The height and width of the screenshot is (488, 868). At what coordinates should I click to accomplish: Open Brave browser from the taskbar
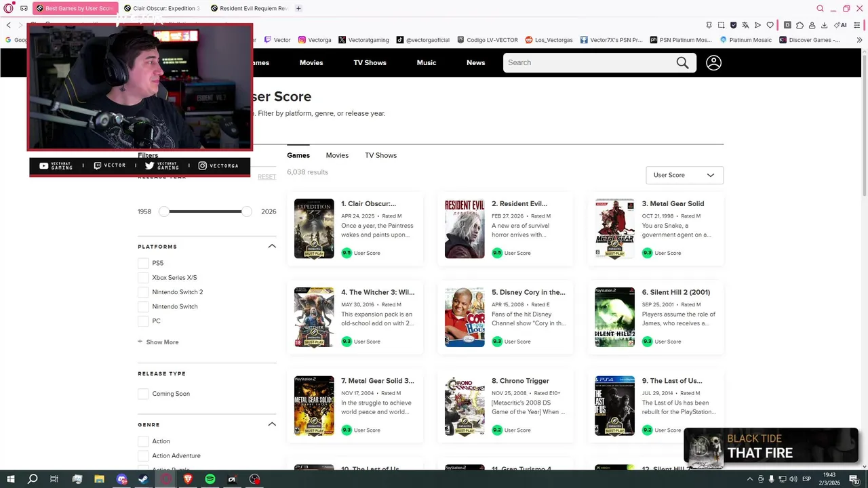pos(188,479)
